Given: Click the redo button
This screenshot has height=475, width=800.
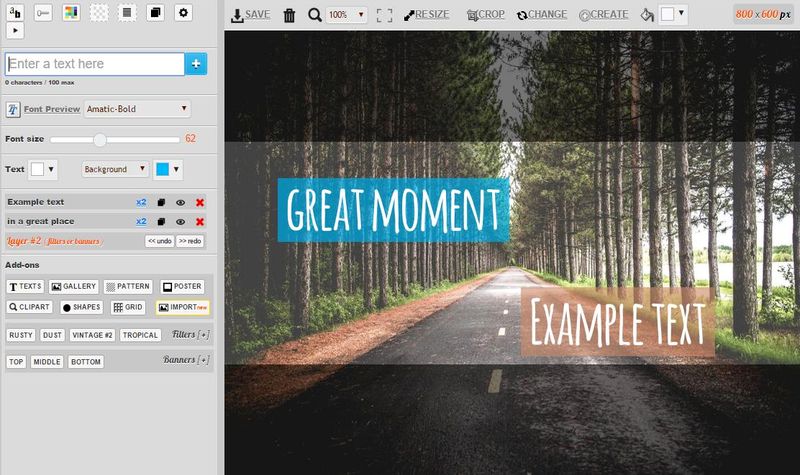Looking at the screenshot, I should (190, 241).
